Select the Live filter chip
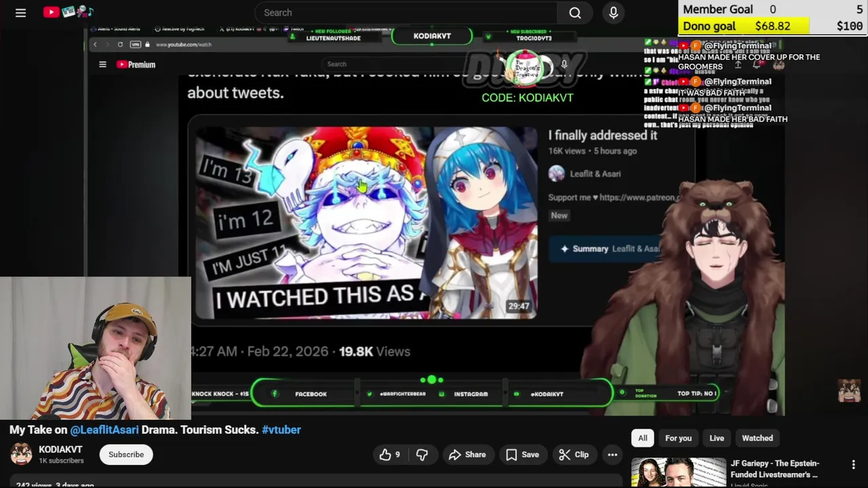This screenshot has width=868, height=488. click(x=717, y=438)
